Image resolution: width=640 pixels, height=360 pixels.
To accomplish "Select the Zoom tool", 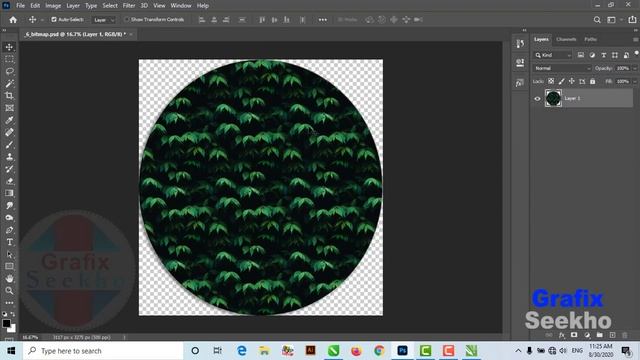I will pyautogui.click(x=9, y=291).
